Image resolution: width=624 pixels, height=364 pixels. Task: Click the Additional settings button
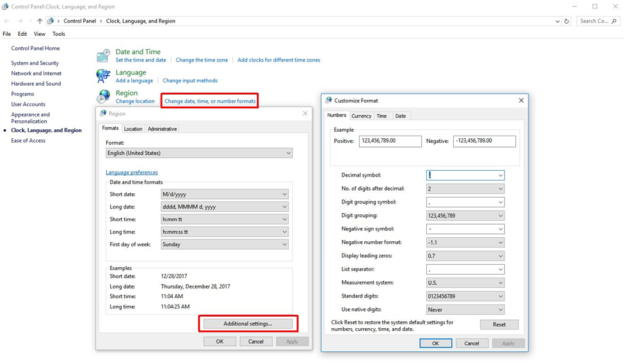tap(248, 324)
